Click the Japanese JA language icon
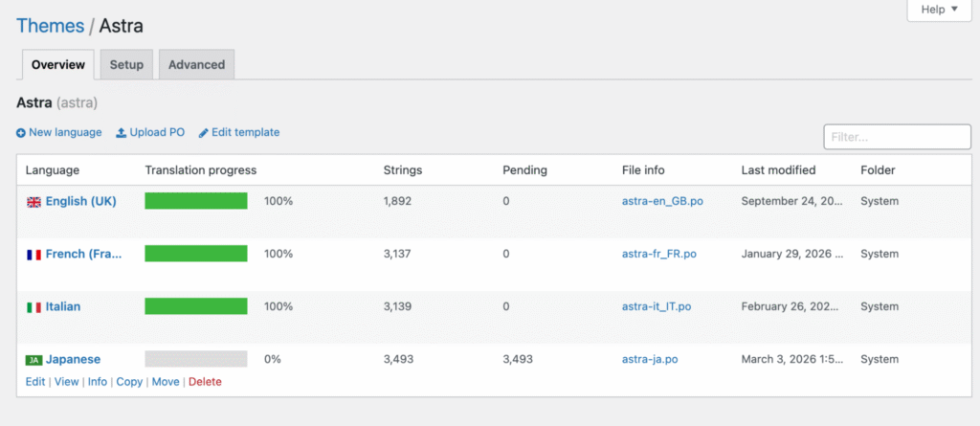 coord(33,360)
